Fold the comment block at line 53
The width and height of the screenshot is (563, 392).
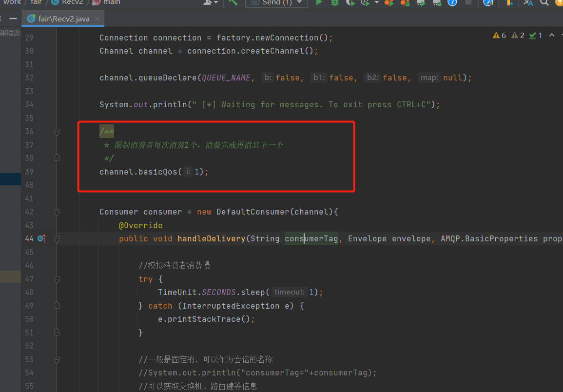[57, 360]
